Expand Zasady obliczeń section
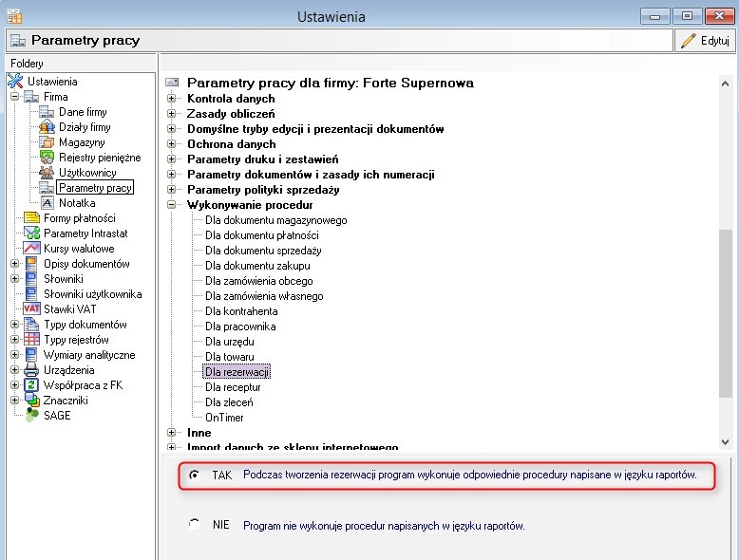The width and height of the screenshot is (739, 560). 172,114
